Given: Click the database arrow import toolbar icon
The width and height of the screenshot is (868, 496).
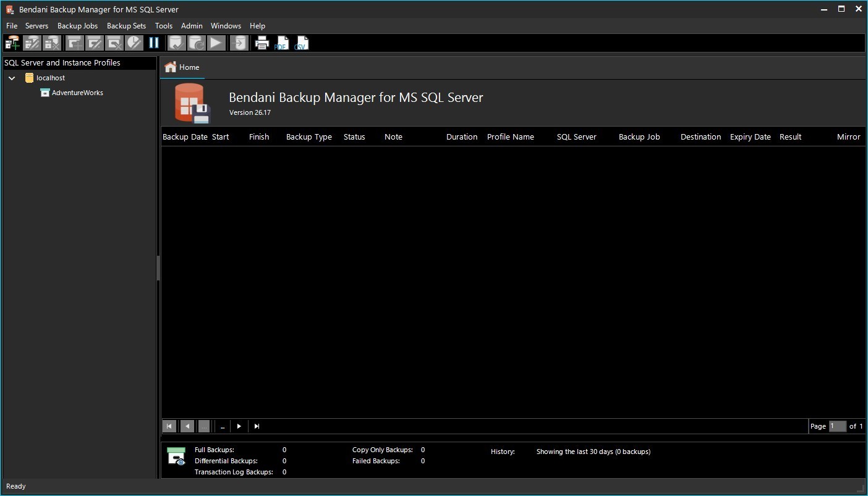Looking at the screenshot, I should (x=239, y=43).
